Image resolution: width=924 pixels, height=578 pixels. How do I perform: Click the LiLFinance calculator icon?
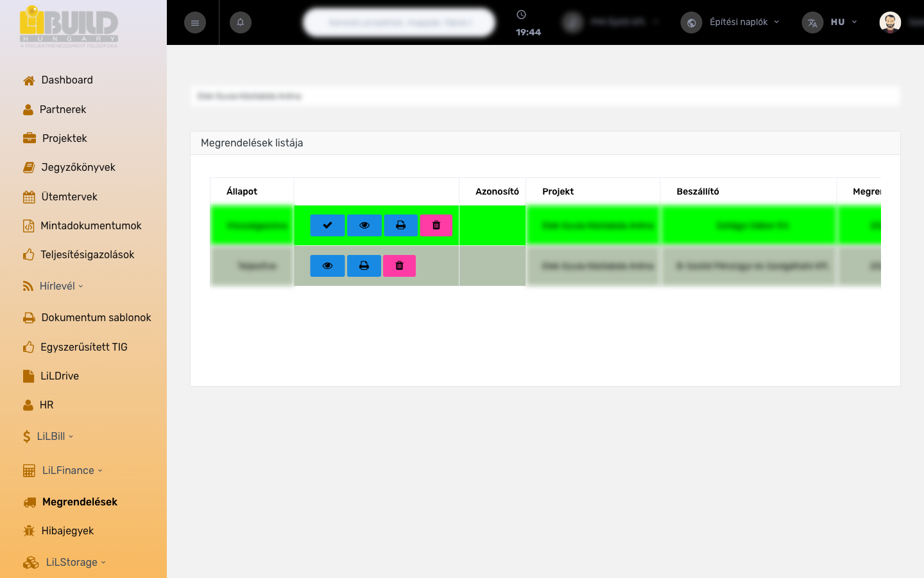(x=29, y=471)
